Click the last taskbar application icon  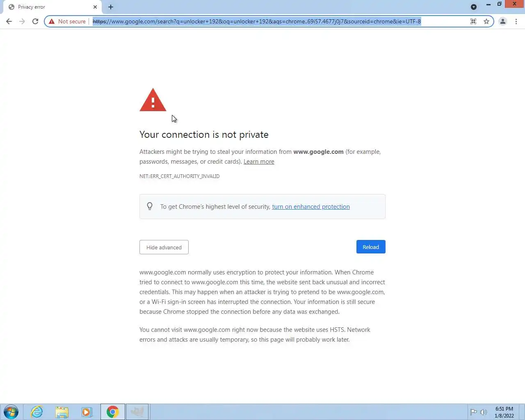pos(137,412)
